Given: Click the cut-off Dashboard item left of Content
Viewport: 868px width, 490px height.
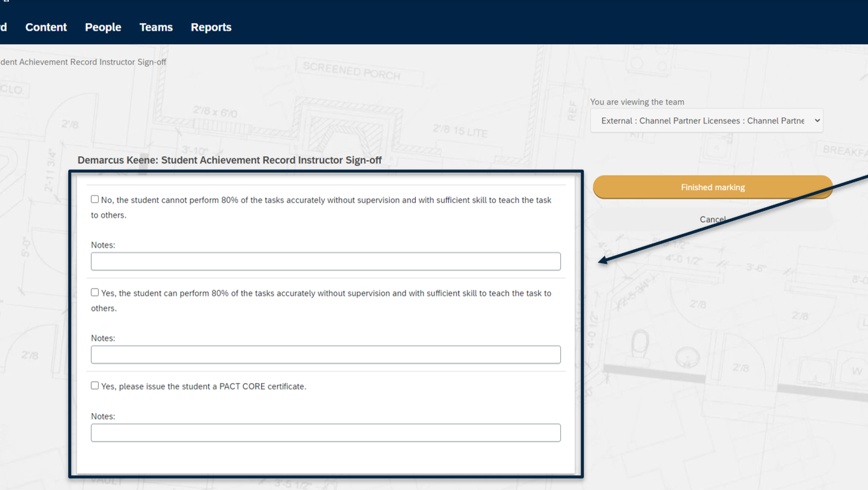Looking at the screenshot, I should (x=3, y=27).
